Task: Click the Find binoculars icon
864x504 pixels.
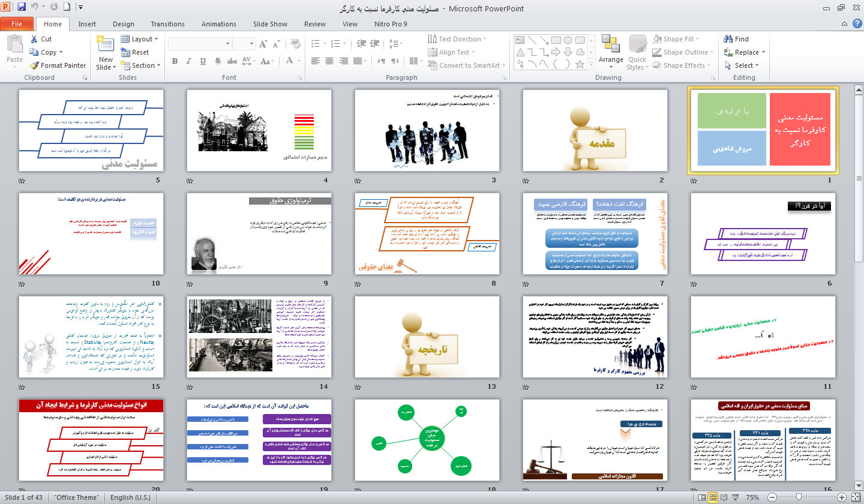Action: tap(728, 39)
